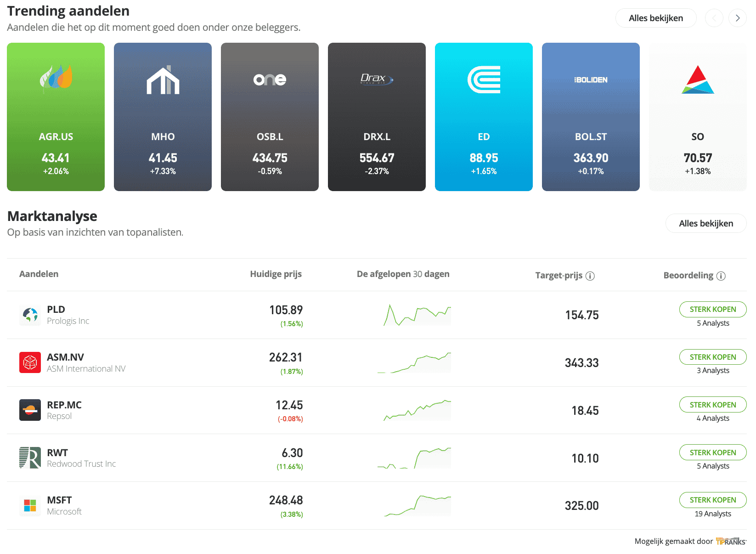This screenshot has width=756, height=554.
Task: Open the MHO trending stock card
Action: pos(163,117)
